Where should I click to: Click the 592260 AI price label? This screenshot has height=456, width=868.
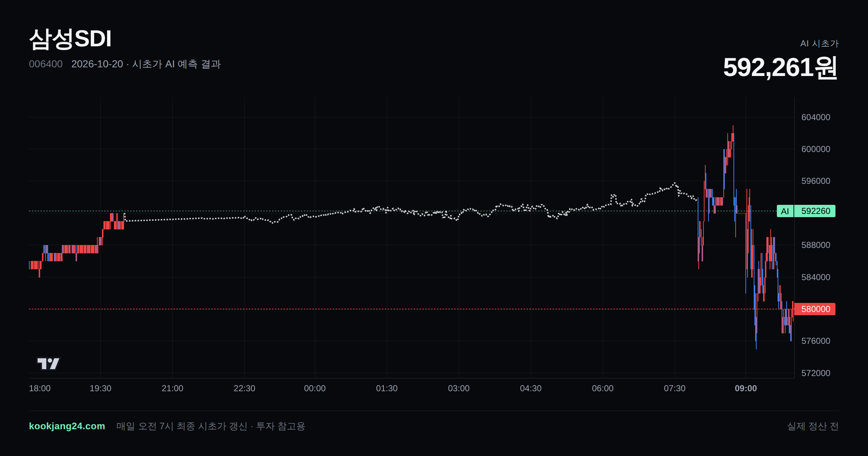(x=815, y=211)
